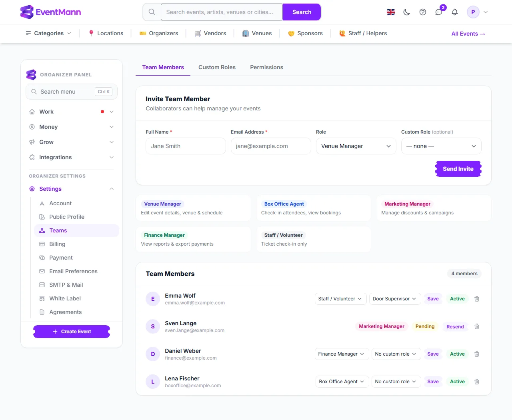512x420 pixels.
Task: Save Emma Wolf's role changes
Action: [433, 299]
